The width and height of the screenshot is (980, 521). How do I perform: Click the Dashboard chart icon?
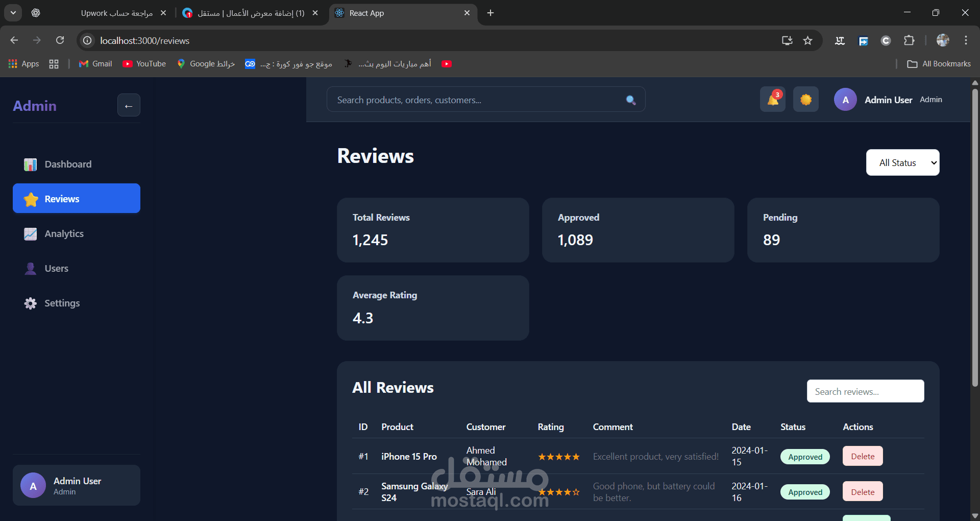tap(31, 164)
